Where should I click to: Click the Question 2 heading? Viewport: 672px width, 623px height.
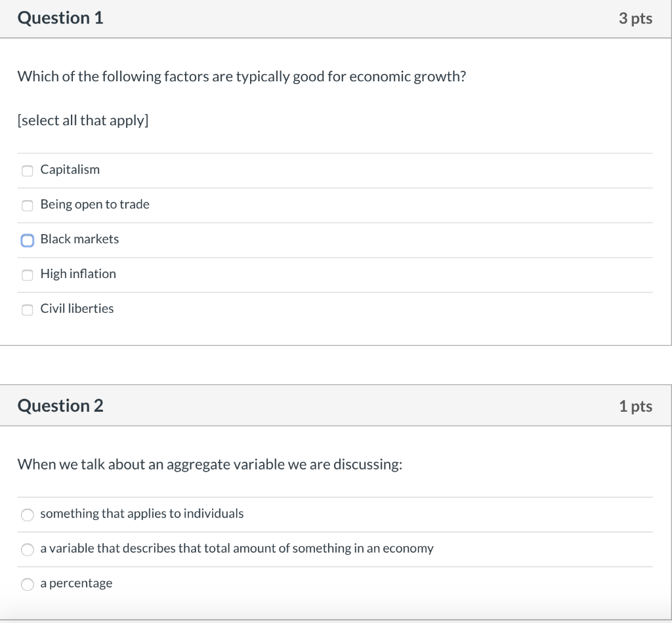click(x=60, y=405)
